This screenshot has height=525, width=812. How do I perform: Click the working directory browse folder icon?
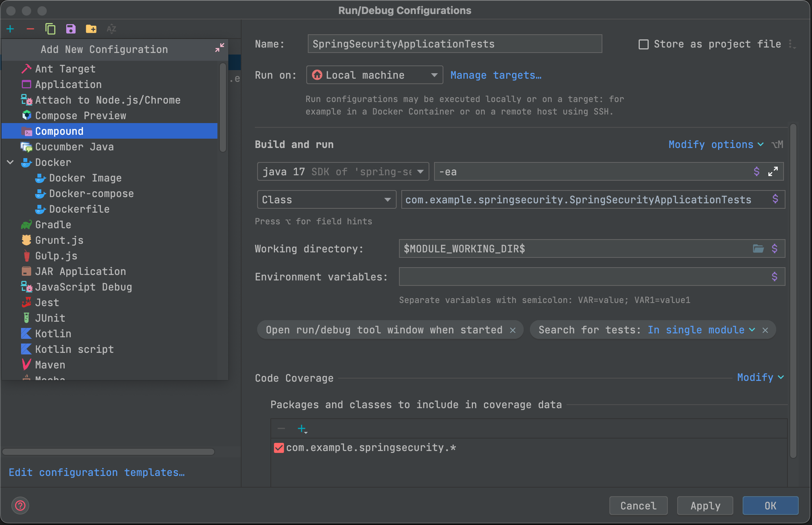[758, 248]
